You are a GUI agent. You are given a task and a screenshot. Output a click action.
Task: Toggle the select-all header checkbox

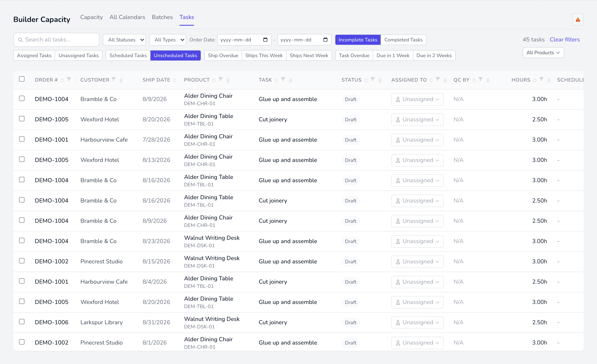(22, 79)
